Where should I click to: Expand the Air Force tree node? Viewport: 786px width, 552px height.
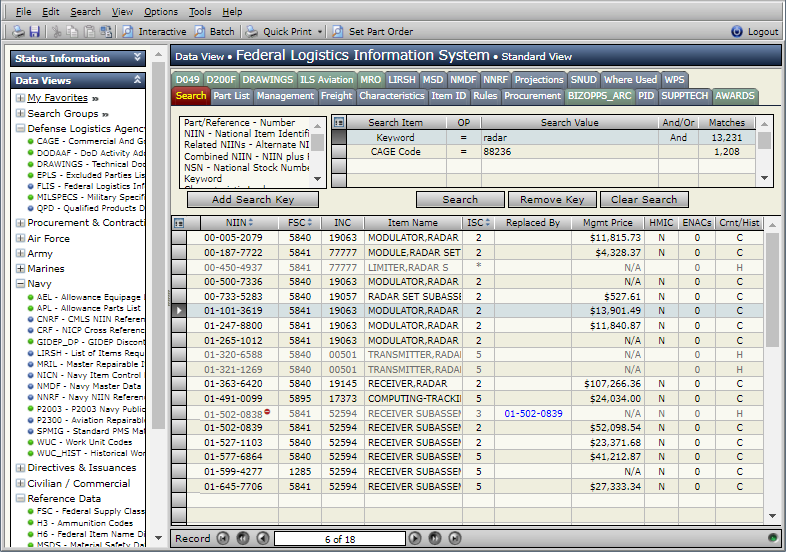tap(20, 238)
